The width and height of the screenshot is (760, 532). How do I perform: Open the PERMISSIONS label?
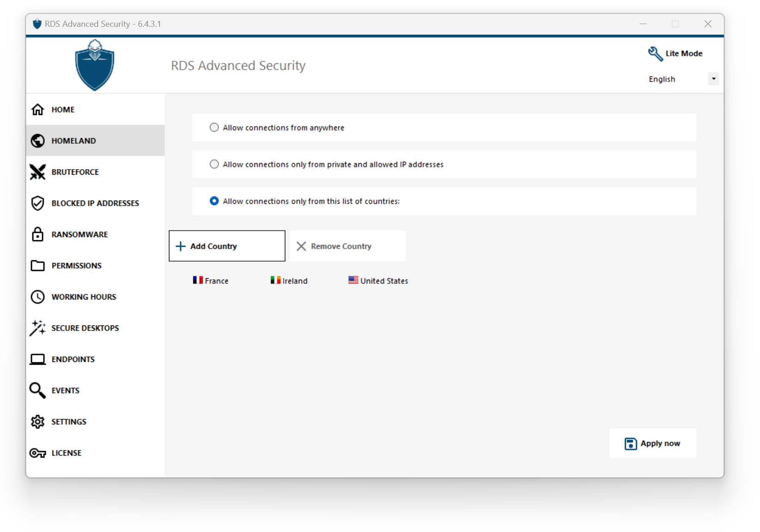click(x=76, y=266)
